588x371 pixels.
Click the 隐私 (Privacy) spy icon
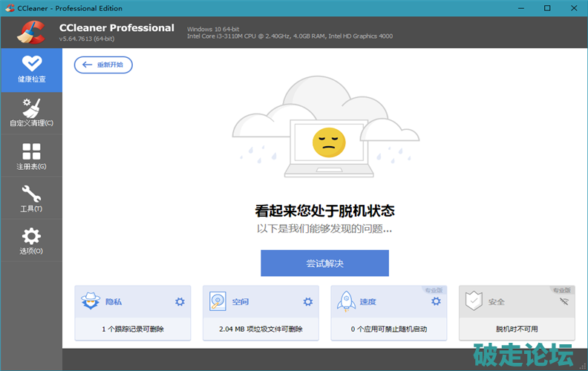point(91,301)
